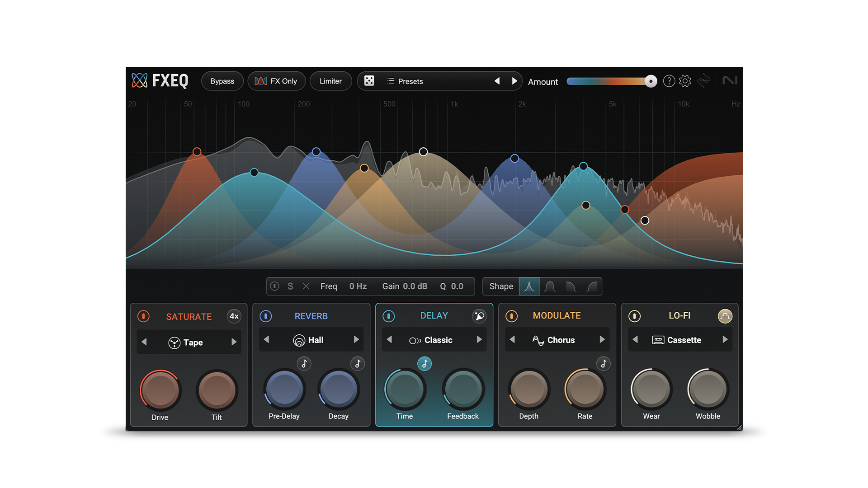This screenshot has width=868, height=488.
Task: Click the Lo-Fi bitcrush mode icon
Action: (x=725, y=316)
